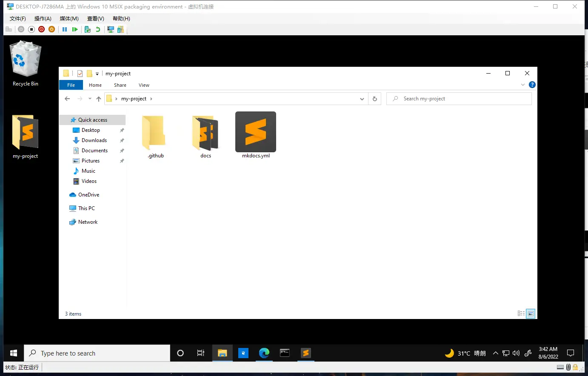The width and height of the screenshot is (588, 376).
Task: Expand the File Explorer ribbon chevron
Action: (523, 85)
